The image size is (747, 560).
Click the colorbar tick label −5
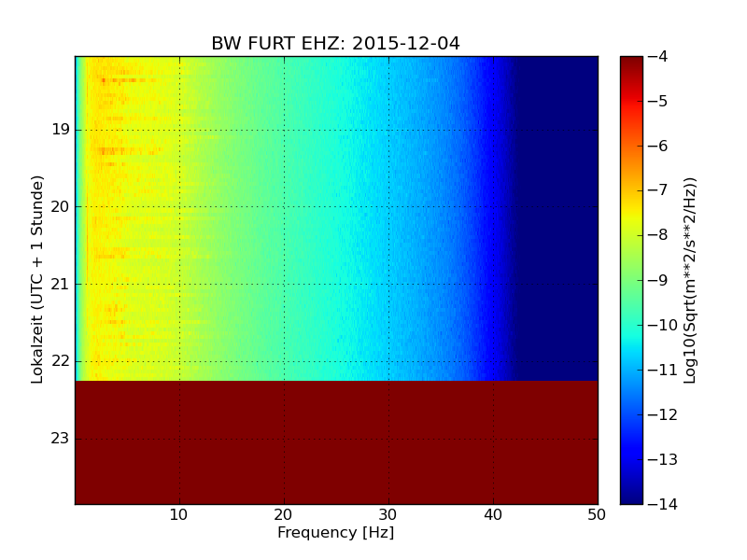[658, 102]
